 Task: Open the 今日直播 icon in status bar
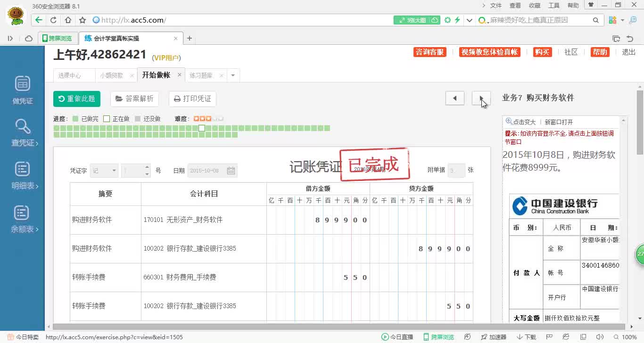pos(384,337)
